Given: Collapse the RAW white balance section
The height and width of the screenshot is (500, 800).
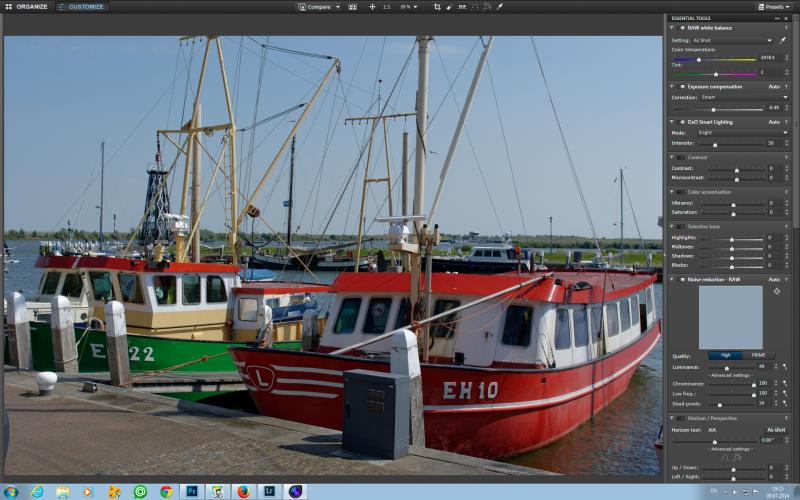Looking at the screenshot, I should (x=672, y=28).
